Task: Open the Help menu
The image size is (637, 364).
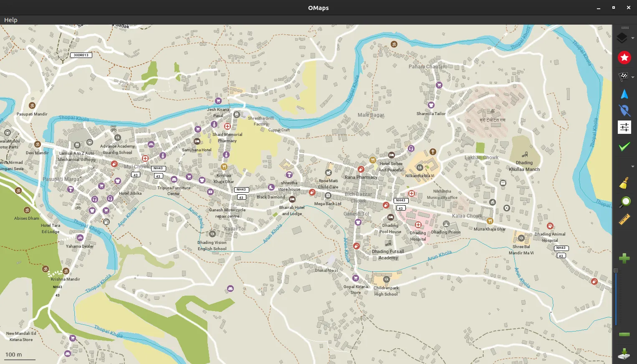Action: (x=11, y=20)
